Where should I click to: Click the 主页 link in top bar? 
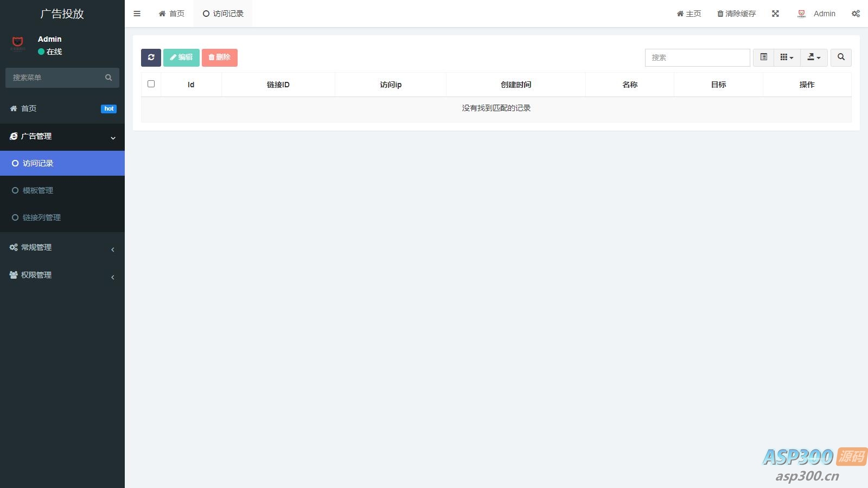tap(689, 14)
